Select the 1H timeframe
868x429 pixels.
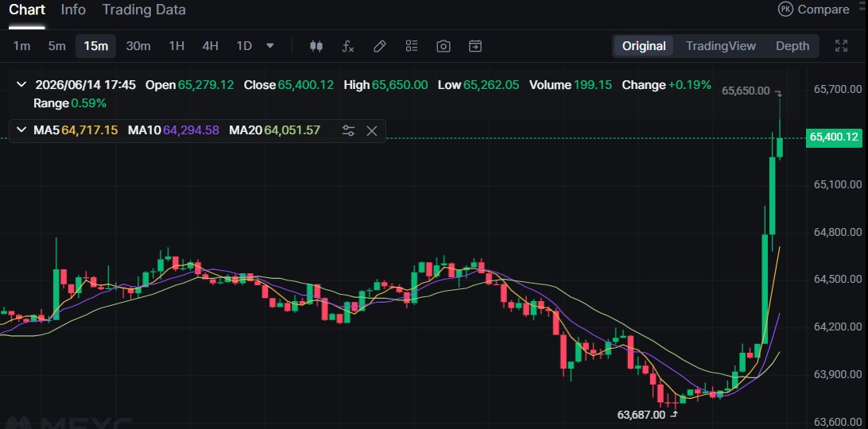pyautogui.click(x=176, y=46)
